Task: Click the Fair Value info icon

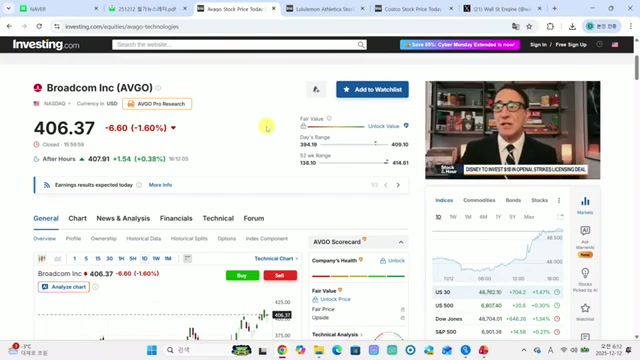Action: point(329,118)
